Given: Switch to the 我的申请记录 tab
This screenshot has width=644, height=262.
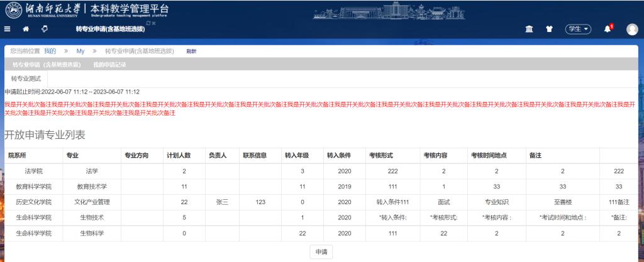Looking at the screenshot, I should tap(109, 65).
